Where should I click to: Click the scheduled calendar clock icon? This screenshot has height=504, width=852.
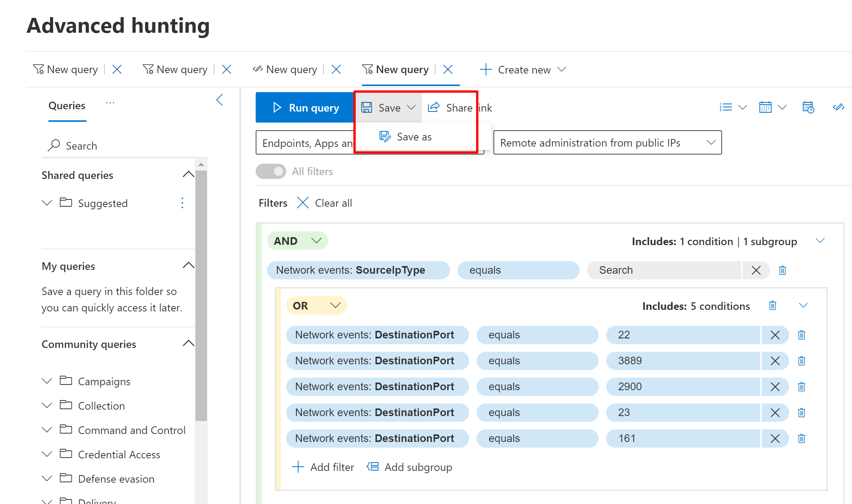click(x=808, y=107)
